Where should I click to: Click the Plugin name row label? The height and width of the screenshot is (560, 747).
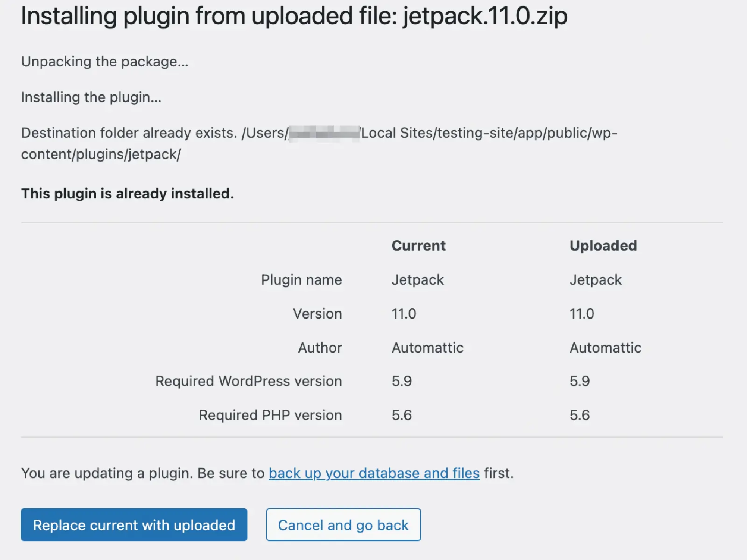pos(302,280)
